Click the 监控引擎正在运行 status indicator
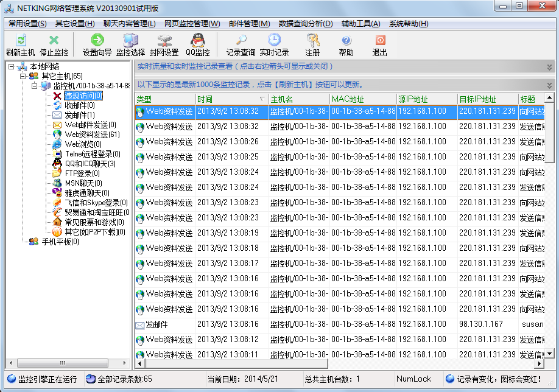 (x=42, y=379)
